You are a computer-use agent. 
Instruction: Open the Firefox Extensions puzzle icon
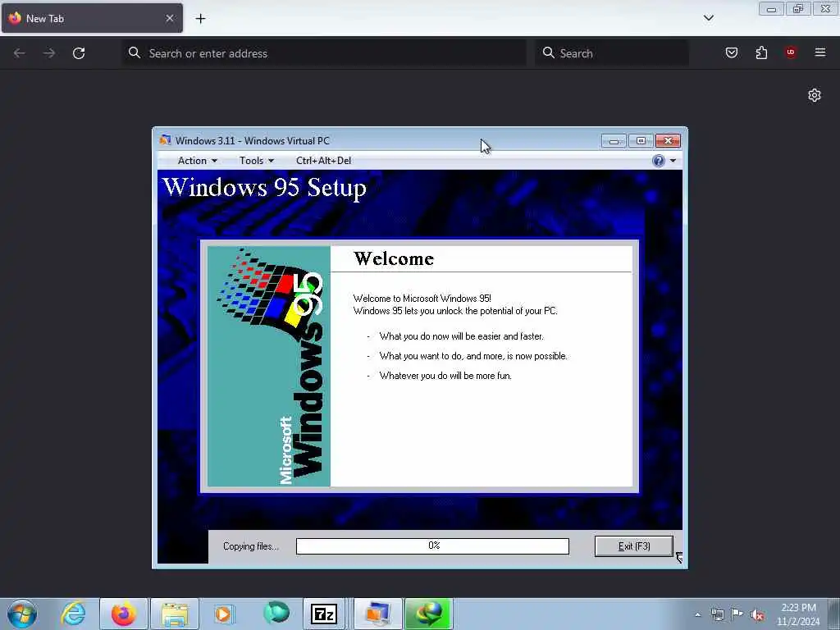761,52
